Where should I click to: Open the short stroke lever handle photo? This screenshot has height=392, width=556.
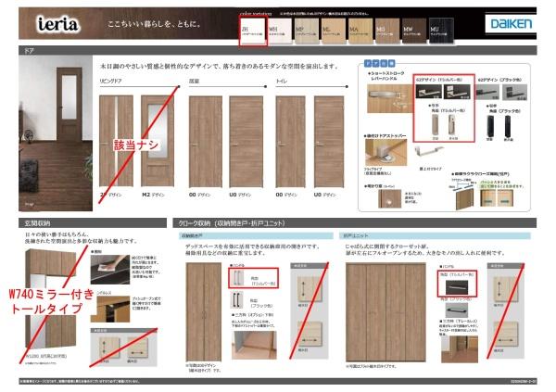tap(389, 98)
